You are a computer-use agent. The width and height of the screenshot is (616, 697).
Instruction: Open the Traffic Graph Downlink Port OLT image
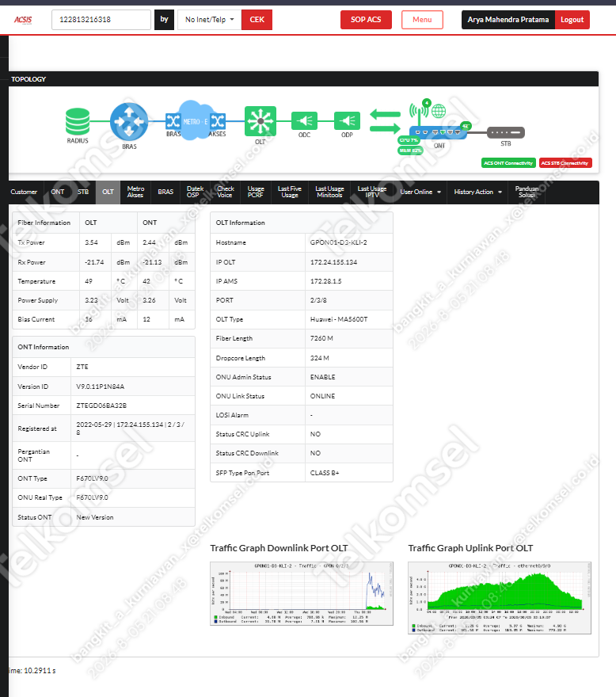tap(302, 593)
